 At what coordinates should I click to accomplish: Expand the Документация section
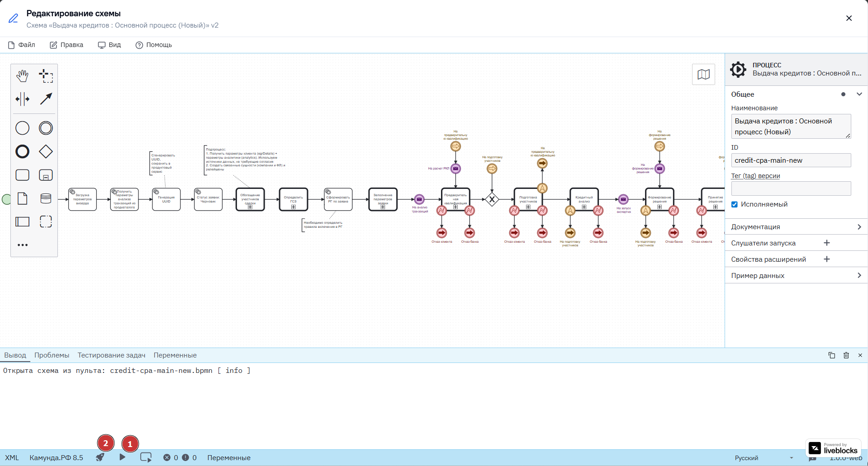coord(796,227)
